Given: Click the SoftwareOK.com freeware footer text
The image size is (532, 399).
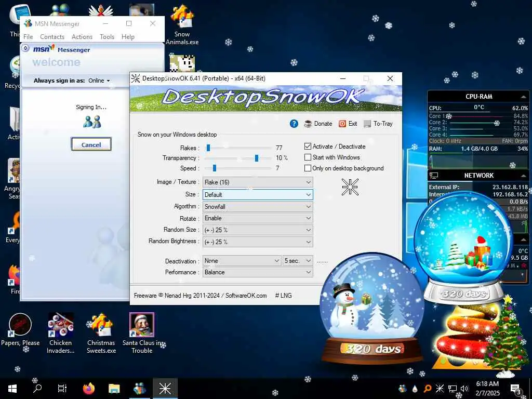Looking at the screenshot, I should point(200,296).
